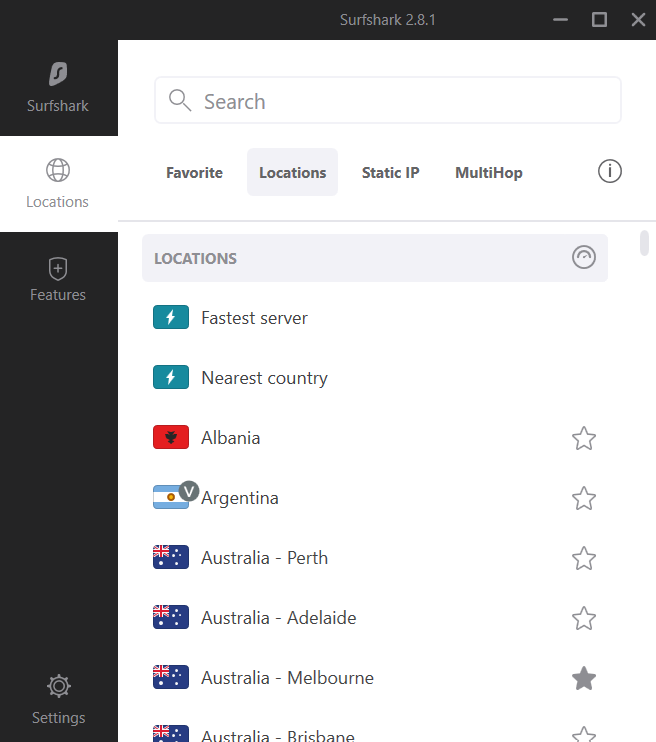Favorite Albania with the star
This screenshot has height=742, width=656.
pos(584,438)
